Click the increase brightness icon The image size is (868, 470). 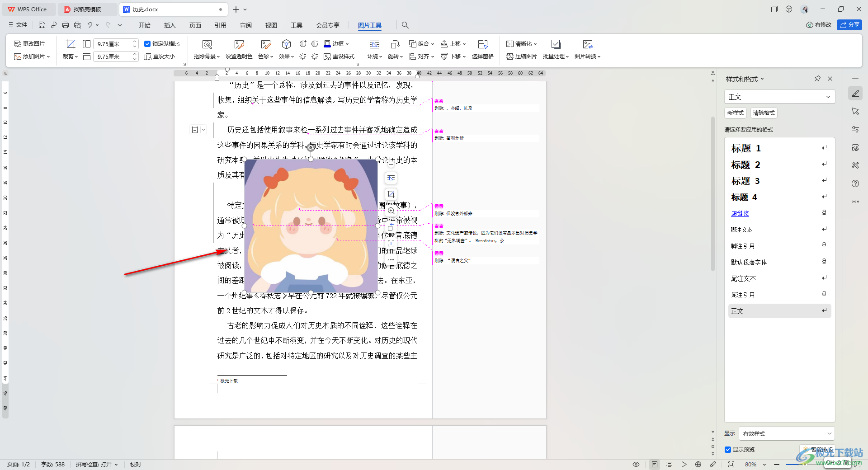303,56
